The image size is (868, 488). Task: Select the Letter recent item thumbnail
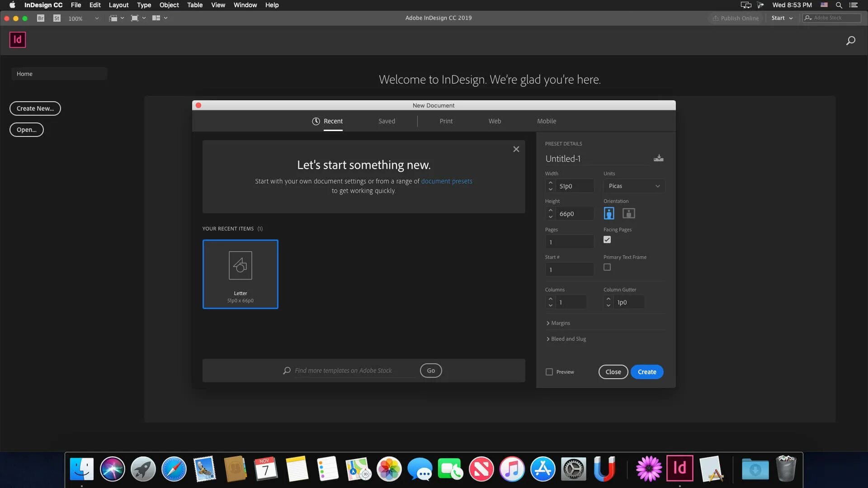click(x=240, y=274)
